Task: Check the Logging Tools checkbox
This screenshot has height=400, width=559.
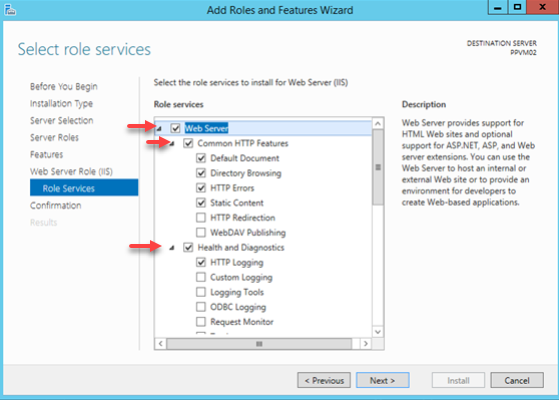Action: (201, 292)
